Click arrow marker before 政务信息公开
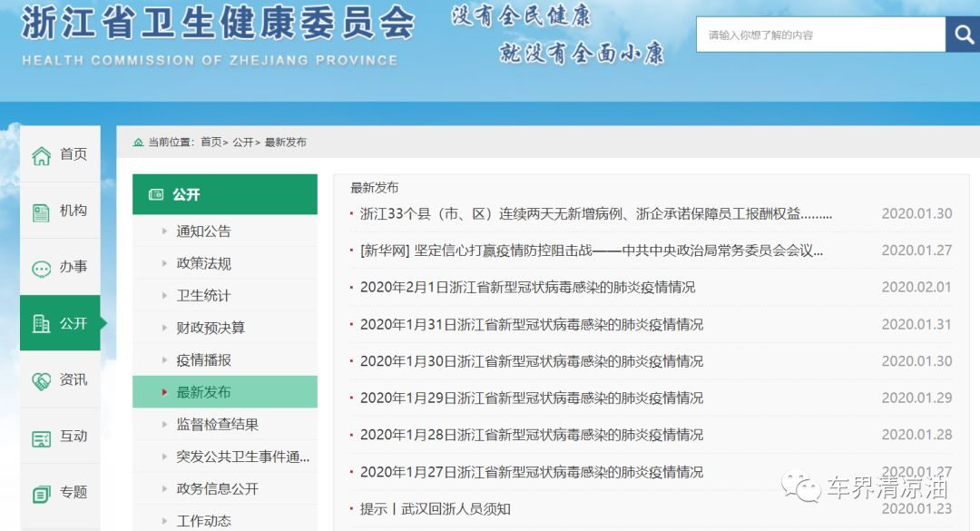The width and height of the screenshot is (980, 531). point(164,489)
